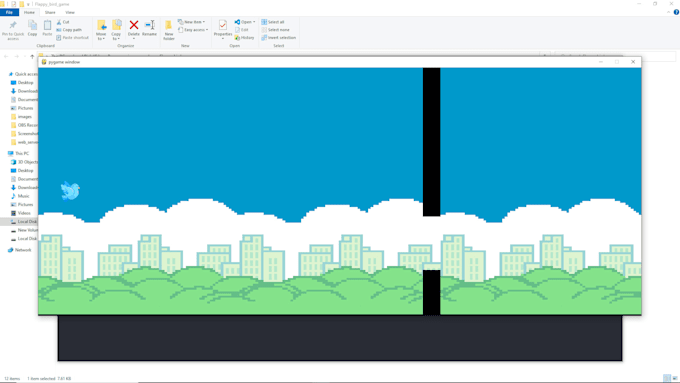Open the Screenshots folder in sidebar

[24, 134]
